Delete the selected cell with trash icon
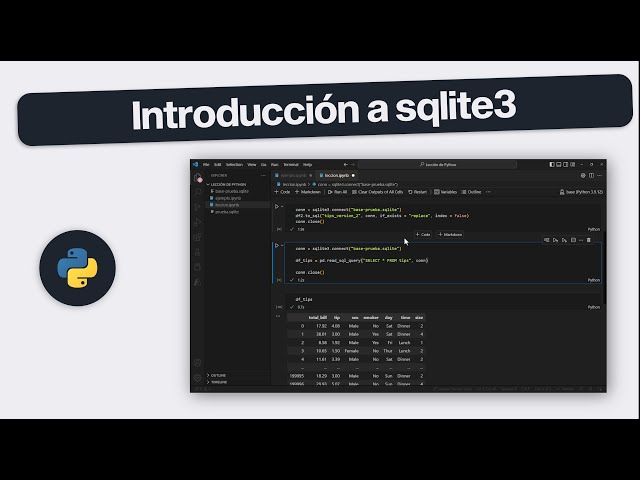Image resolution: width=640 pixels, height=480 pixels. click(x=589, y=240)
